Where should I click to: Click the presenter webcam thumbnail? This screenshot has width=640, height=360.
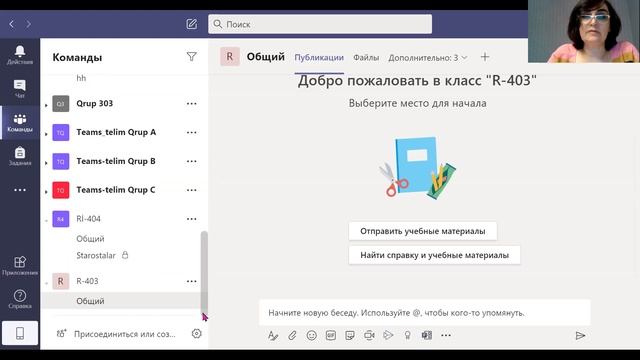(584, 31)
